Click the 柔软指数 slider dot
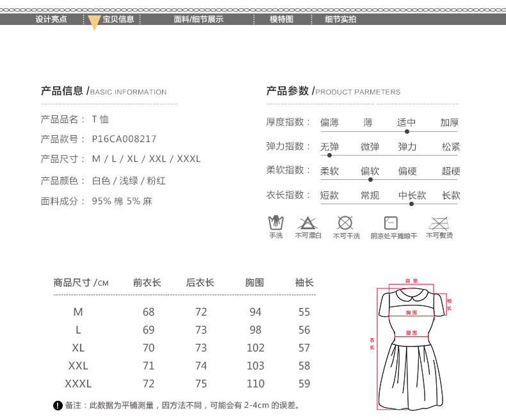 pos(370,179)
